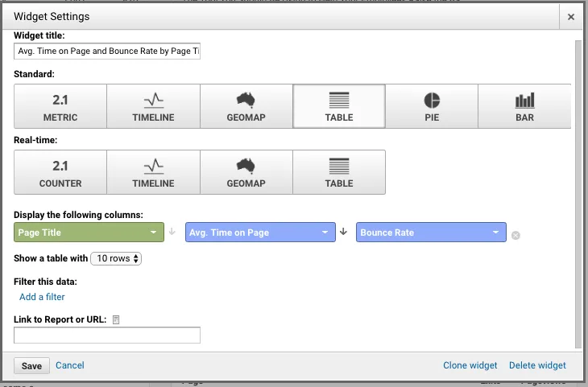Sort by Avg. Time on Page arrow
Screen dimensions: 588x387
pos(343,232)
